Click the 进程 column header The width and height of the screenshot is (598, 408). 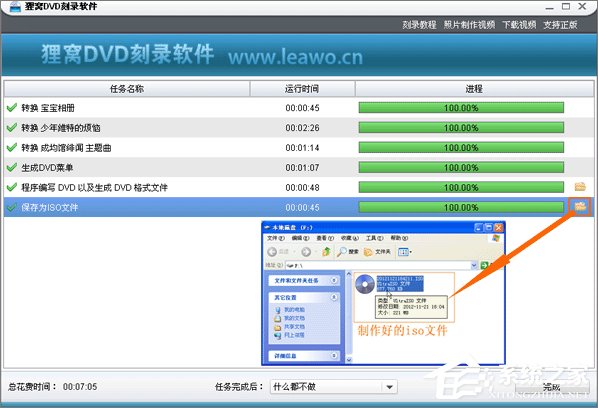coord(474,89)
